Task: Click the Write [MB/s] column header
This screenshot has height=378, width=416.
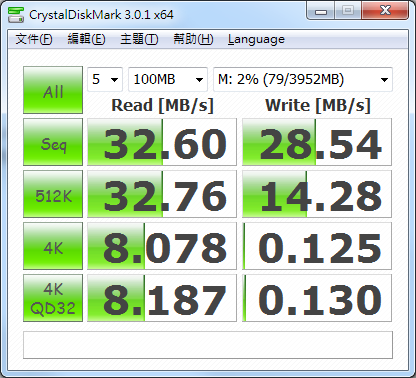Action: 318,106
